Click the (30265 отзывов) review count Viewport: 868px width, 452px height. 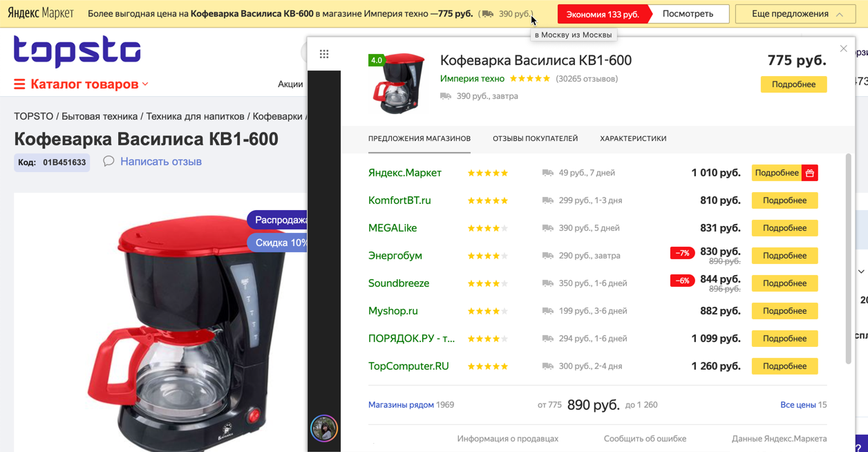587,79
